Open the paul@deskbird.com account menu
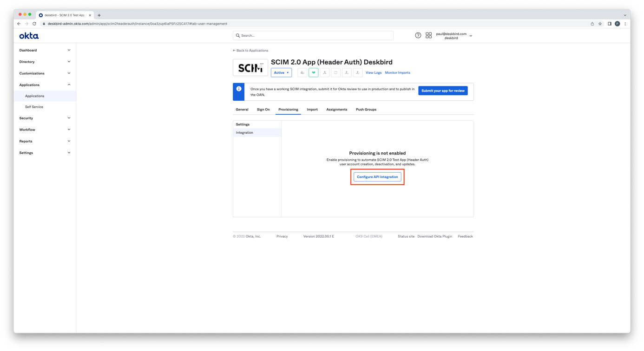Screen dimensions: 644x351 point(453,36)
